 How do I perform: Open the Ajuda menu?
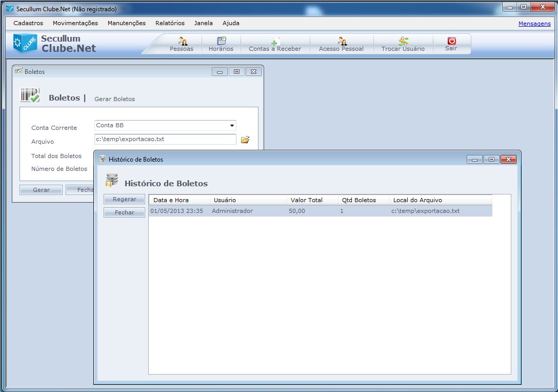231,23
